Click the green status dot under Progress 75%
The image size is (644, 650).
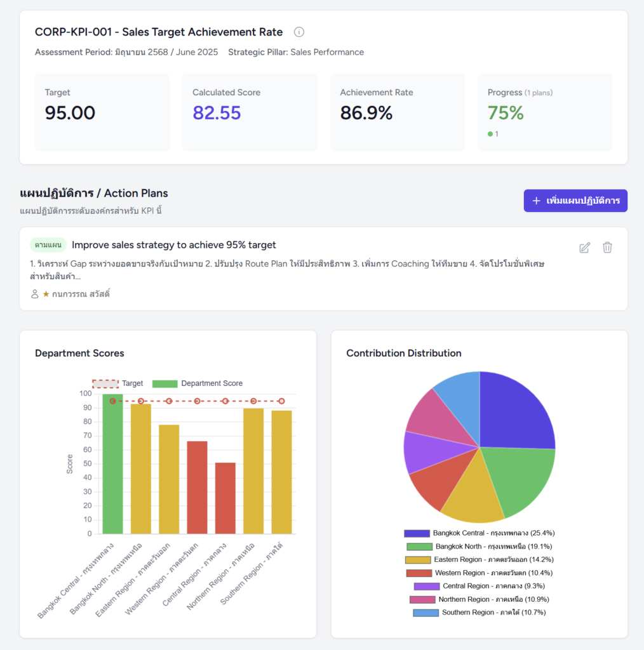[490, 134]
